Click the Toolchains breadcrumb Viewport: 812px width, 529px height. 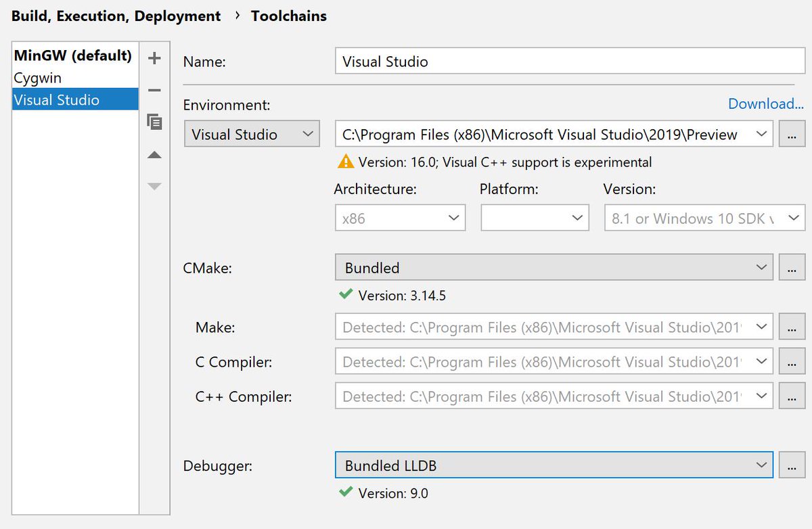[x=289, y=16]
